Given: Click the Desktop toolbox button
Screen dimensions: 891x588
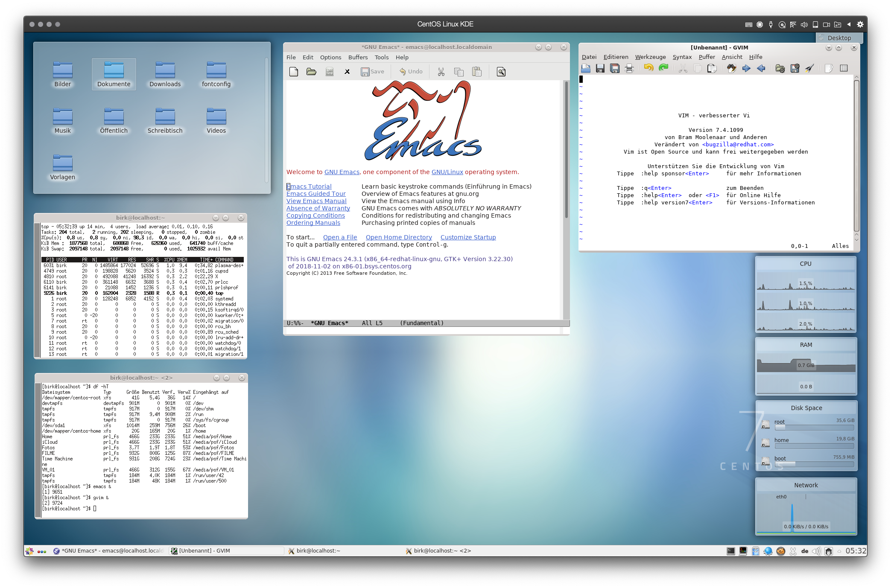Looking at the screenshot, I should coord(839,38).
